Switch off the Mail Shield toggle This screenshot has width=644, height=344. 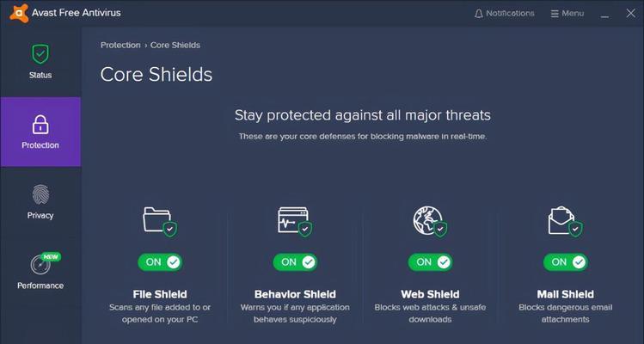click(566, 261)
